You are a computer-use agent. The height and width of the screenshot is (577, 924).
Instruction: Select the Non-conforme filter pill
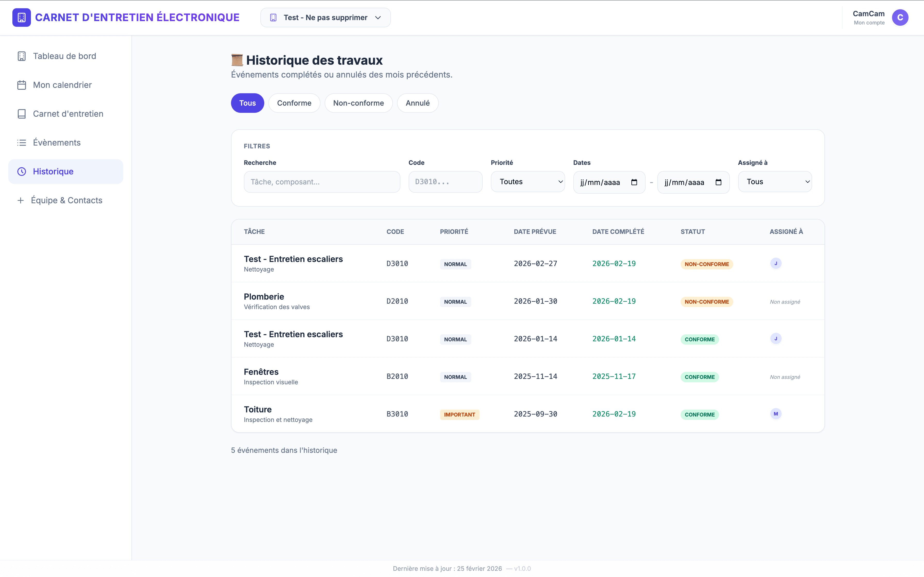pyautogui.click(x=358, y=103)
